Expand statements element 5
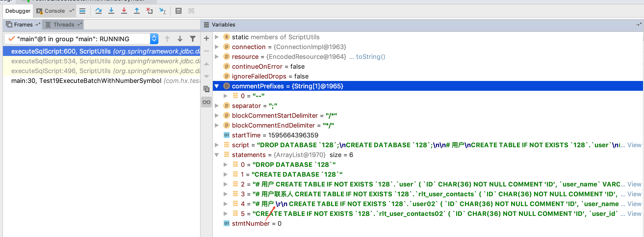Screen dimensions: 644x237 226,213
